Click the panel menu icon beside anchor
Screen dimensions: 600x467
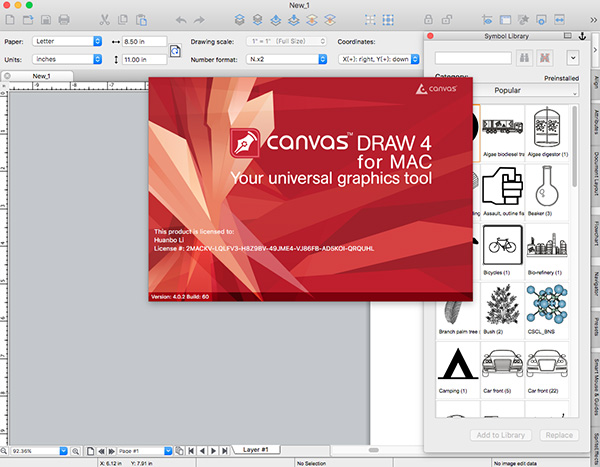pyautogui.click(x=567, y=36)
